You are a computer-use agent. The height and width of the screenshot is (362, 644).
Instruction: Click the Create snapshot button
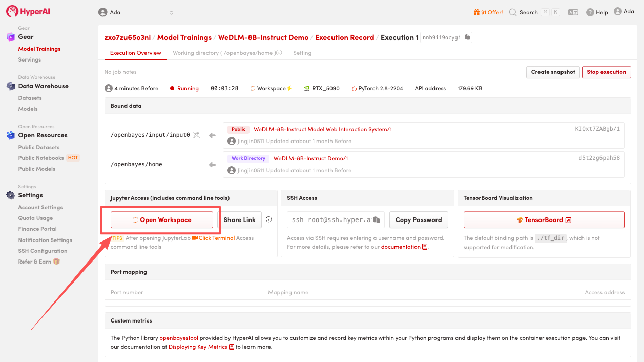pos(553,72)
